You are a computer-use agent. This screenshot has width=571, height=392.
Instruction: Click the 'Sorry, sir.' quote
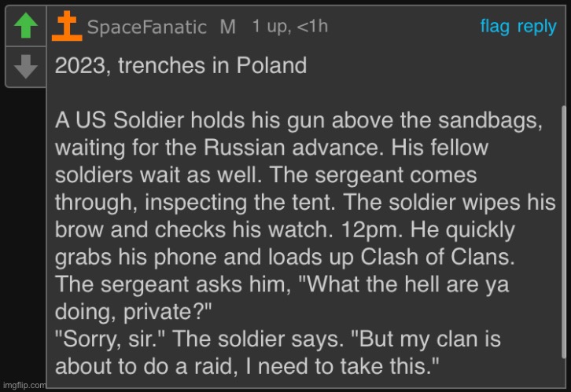pyautogui.click(x=110, y=339)
